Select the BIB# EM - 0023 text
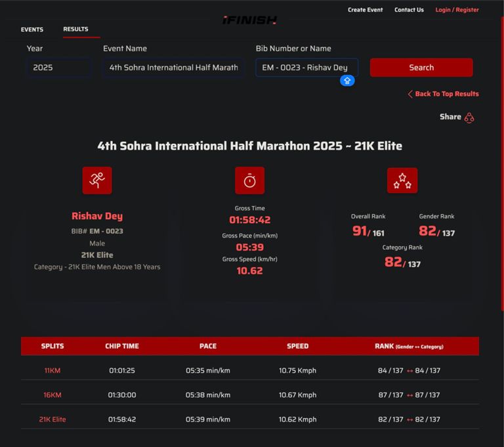The image size is (504, 447). tap(97, 231)
